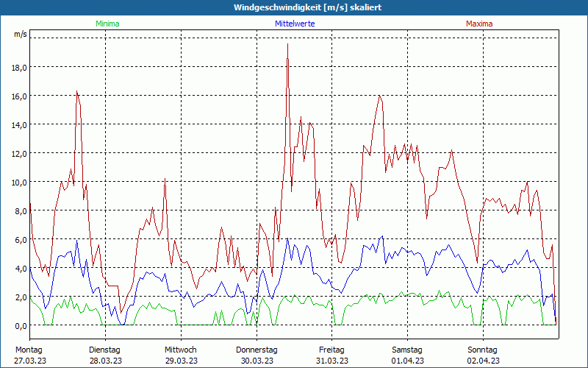Click the red Maxima peak at 16 on Montag
Image resolution: width=588 pixels, height=368 pixels.
coord(76,91)
